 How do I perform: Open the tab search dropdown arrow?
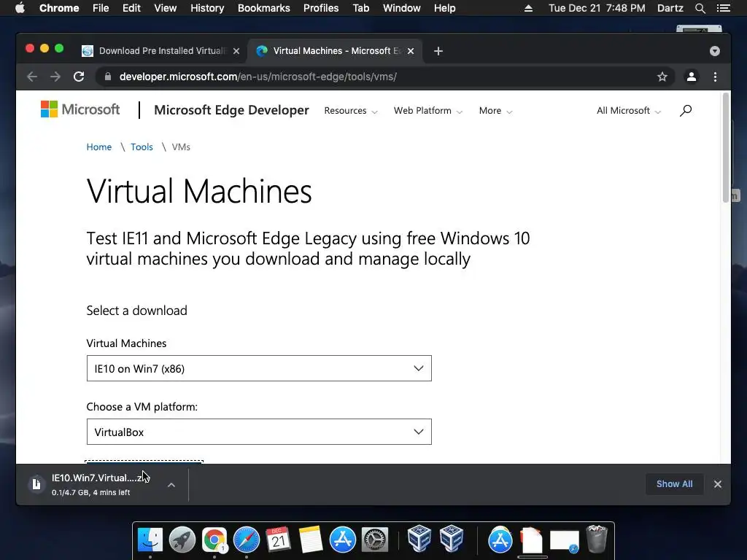tap(715, 51)
